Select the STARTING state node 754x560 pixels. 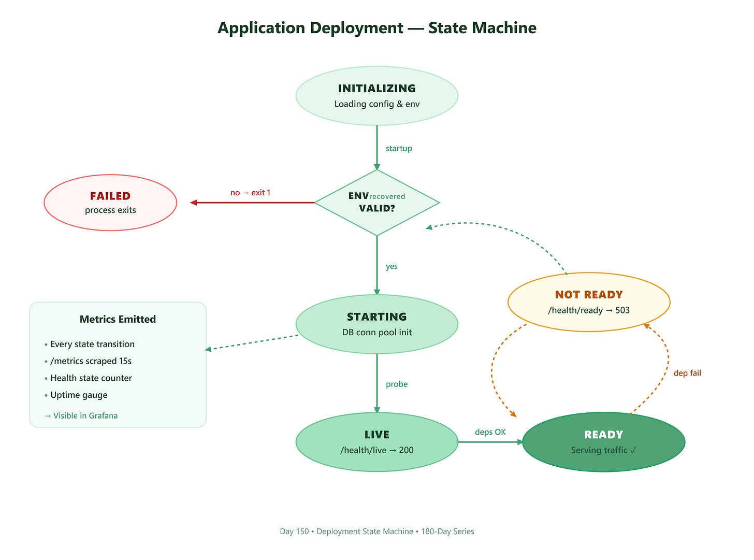[x=377, y=324]
